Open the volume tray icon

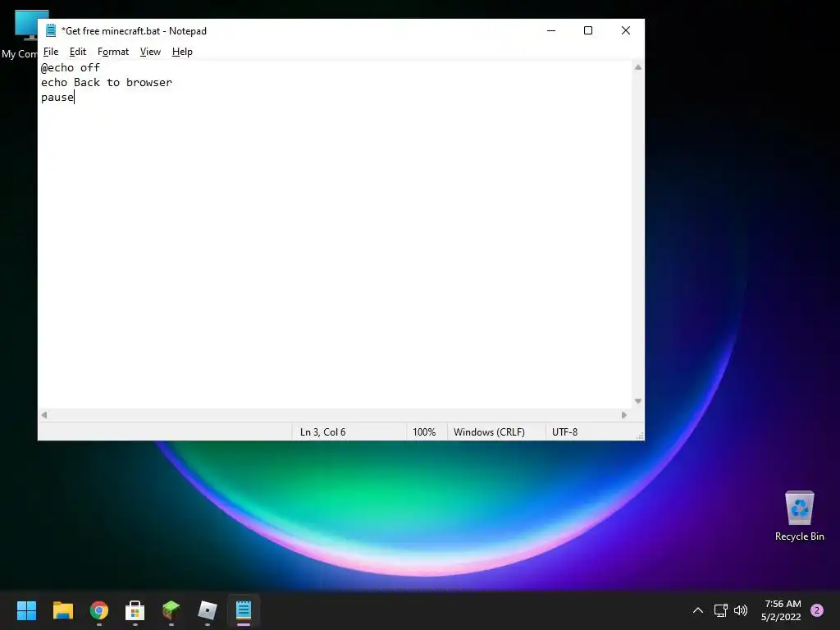tap(741, 610)
